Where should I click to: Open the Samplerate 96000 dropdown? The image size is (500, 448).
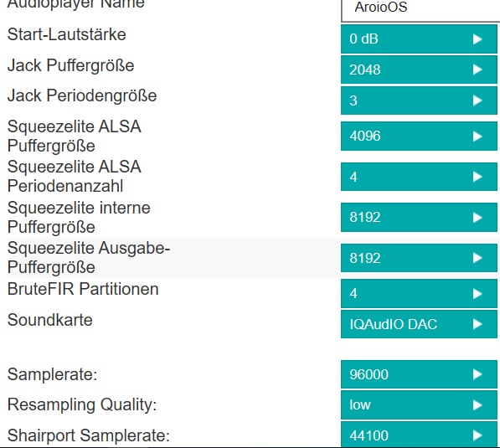tap(419, 374)
